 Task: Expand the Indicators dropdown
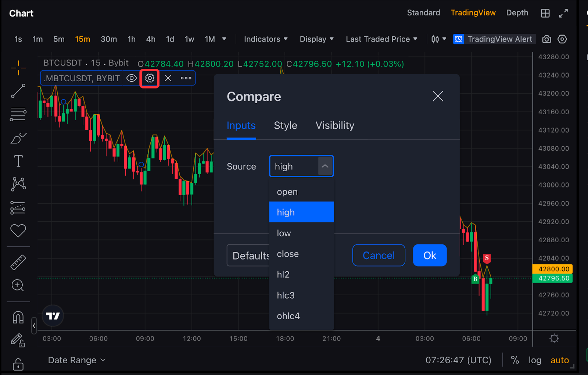tap(265, 39)
